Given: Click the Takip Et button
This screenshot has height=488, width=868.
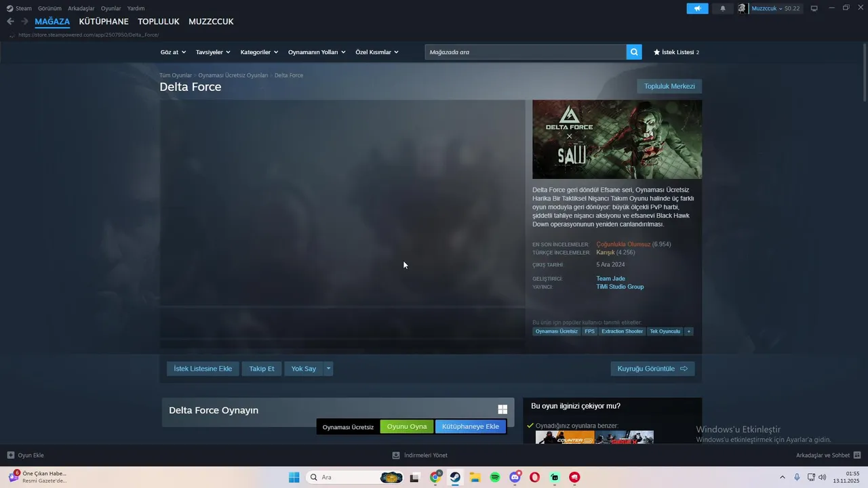Looking at the screenshot, I should pyautogui.click(x=262, y=369).
